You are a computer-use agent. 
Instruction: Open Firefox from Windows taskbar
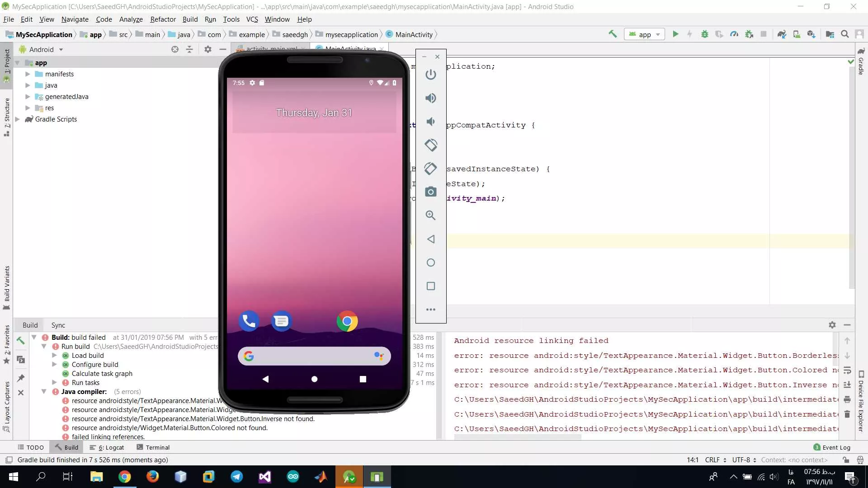(153, 477)
